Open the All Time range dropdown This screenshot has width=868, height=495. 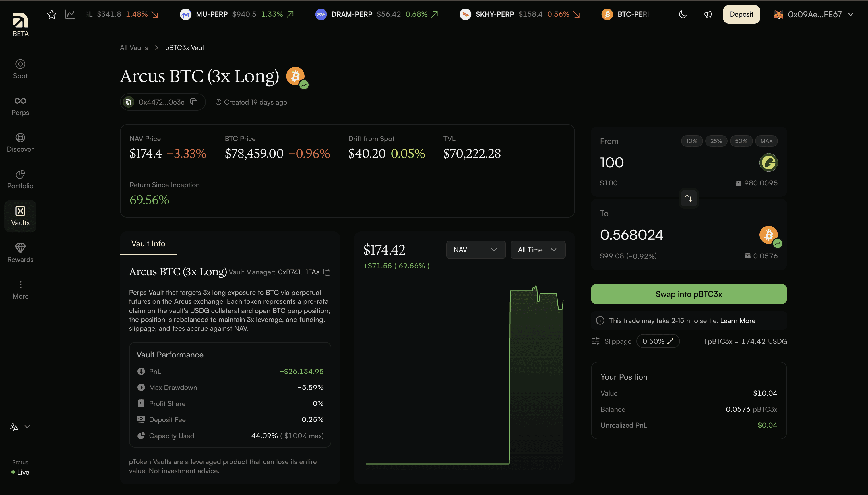click(x=538, y=250)
